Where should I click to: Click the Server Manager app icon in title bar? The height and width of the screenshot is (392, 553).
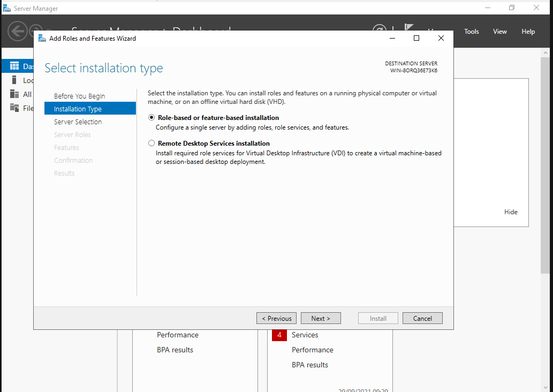click(x=7, y=8)
